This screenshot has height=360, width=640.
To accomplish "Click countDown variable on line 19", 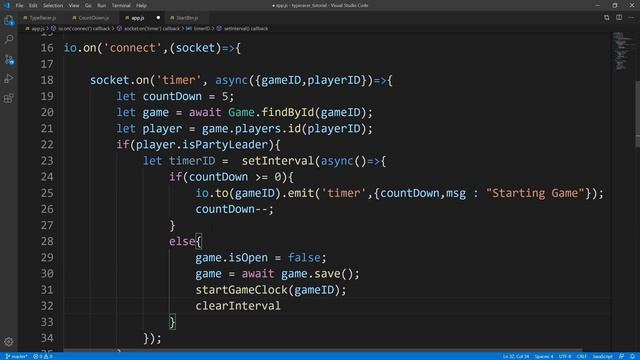I will click(x=172, y=96).
